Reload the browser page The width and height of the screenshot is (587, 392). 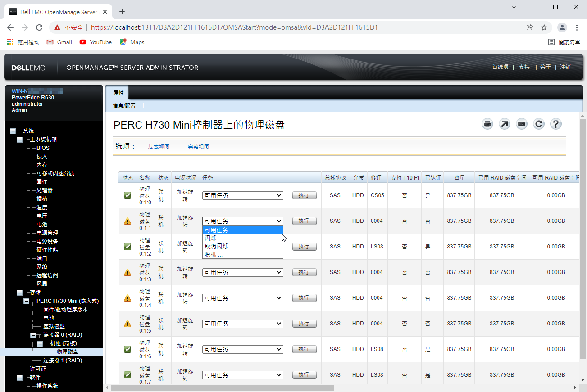click(x=39, y=27)
